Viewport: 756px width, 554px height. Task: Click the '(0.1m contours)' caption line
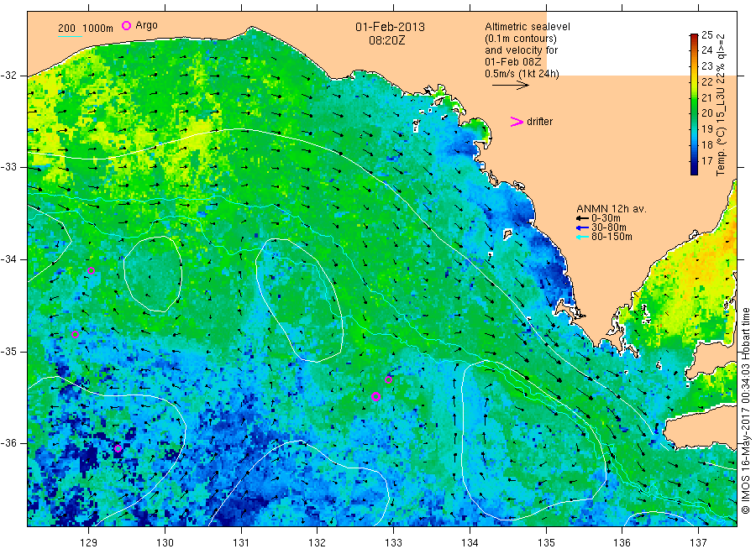[x=521, y=39]
